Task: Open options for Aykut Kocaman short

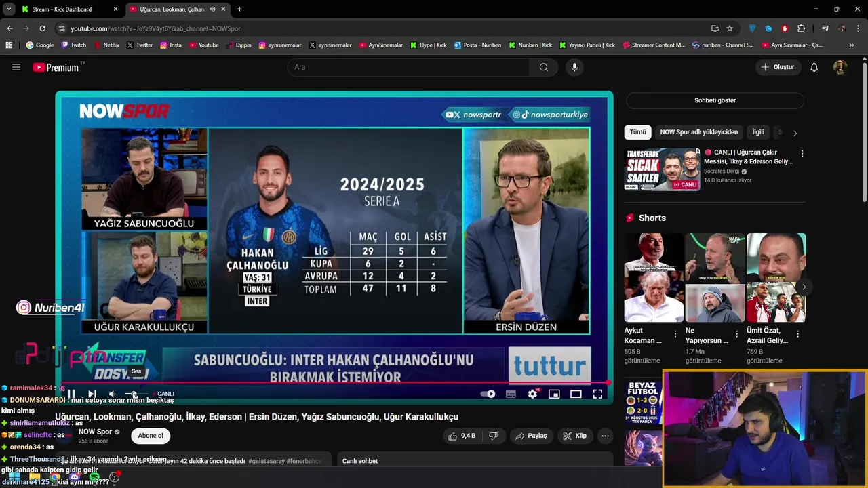Action: coord(675,334)
